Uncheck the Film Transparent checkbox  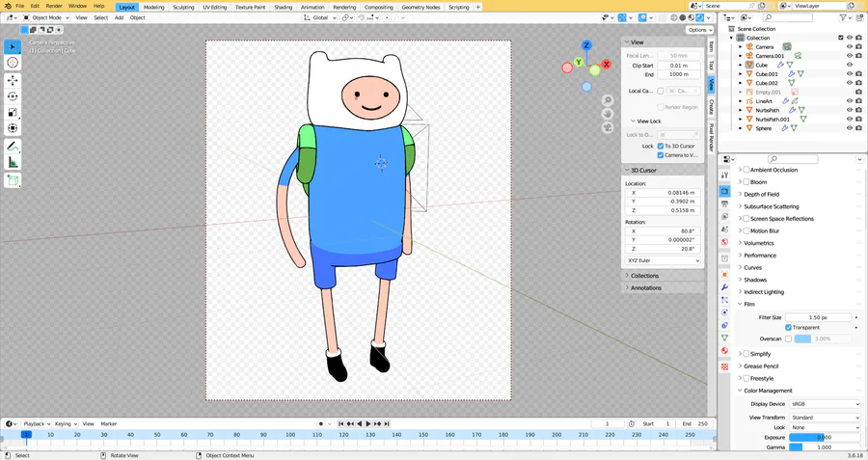pos(788,328)
